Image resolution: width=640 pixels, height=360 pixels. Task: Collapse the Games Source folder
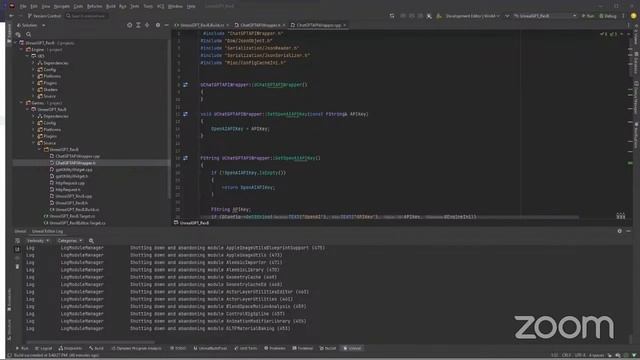(x=34, y=143)
